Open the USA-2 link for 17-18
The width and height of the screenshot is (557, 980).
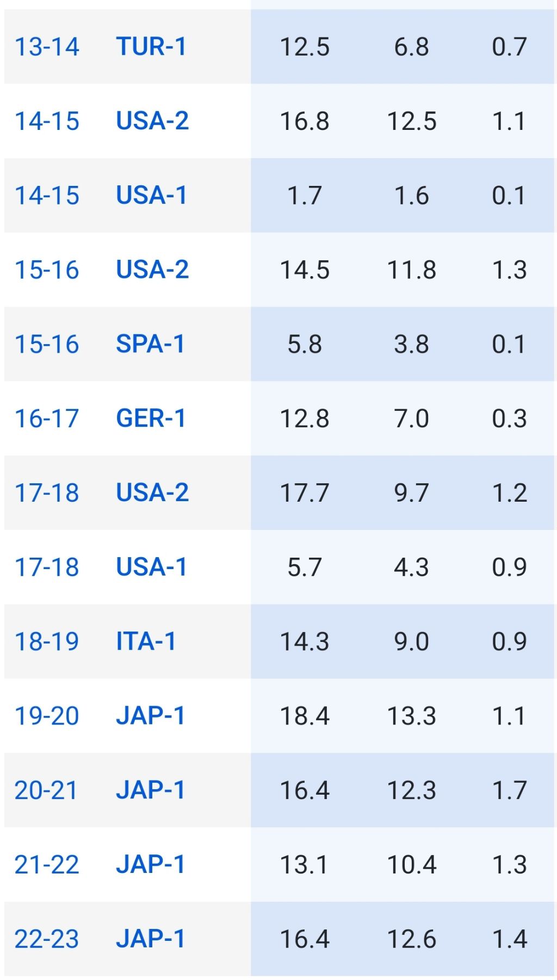click(x=152, y=493)
